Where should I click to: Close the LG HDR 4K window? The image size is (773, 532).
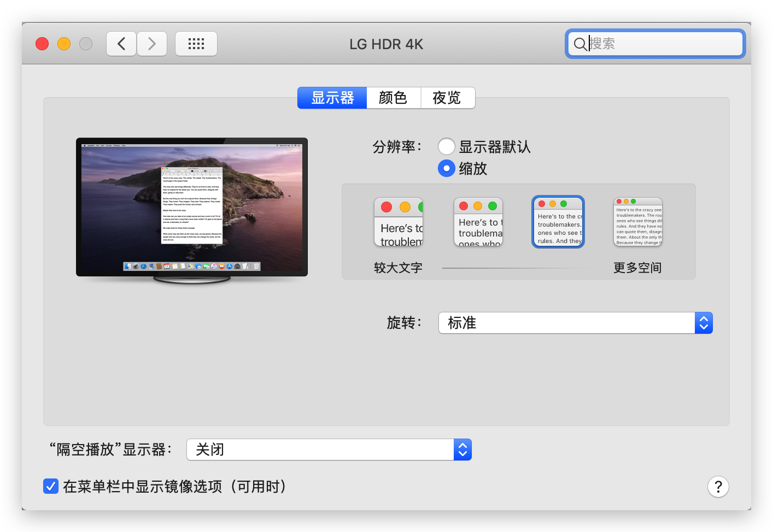click(x=42, y=44)
